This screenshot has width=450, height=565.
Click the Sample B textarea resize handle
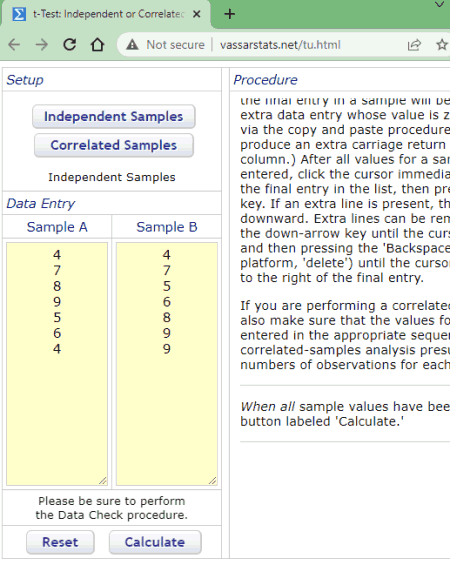pos(213,481)
